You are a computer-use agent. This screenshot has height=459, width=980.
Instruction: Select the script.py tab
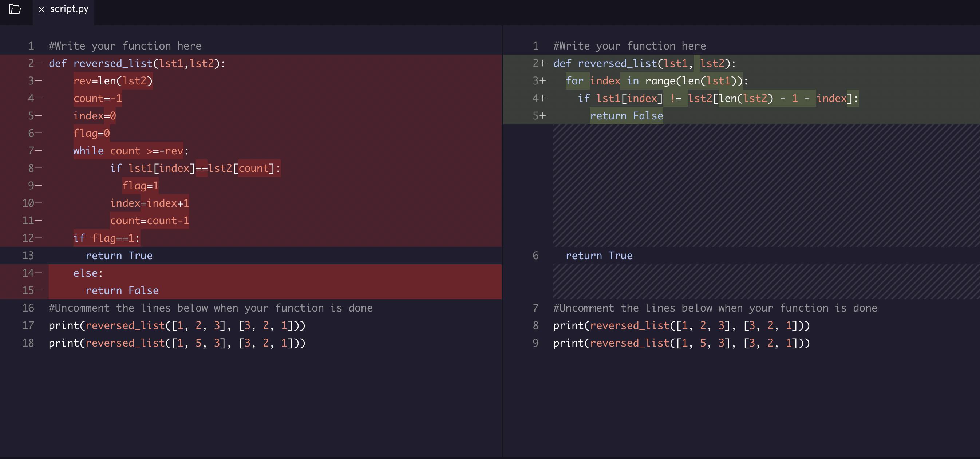click(x=69, y=9)
